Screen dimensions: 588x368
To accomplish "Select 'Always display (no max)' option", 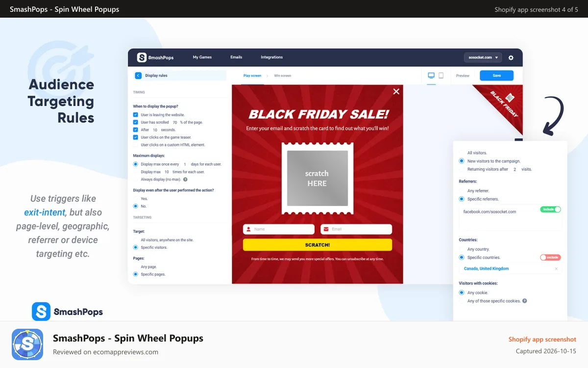I will pos(136,180).
